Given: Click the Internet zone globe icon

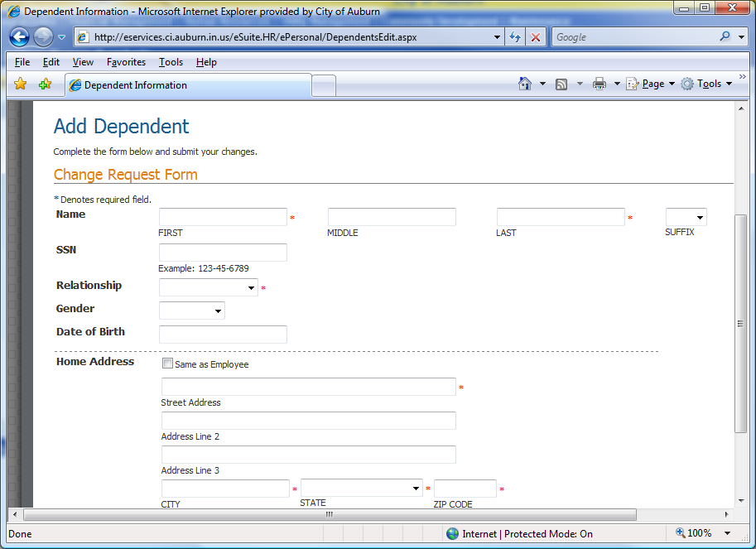Looking at the screenshot, I should 452,533.
